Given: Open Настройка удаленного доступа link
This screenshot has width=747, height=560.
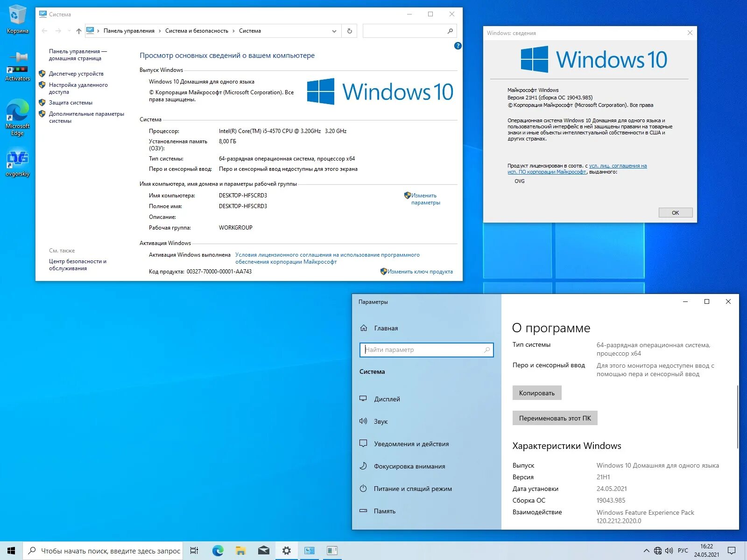Looking at the screenshot, I should [x=78, y=88].
